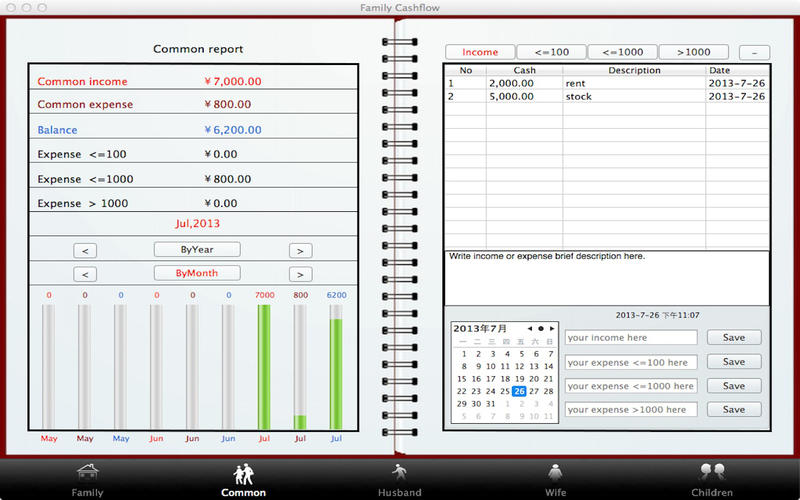Image resolution: width=800 pixels, height=500 pixels.
Task: Show expenses <=1000 list
Action: [x=622, y=52]
